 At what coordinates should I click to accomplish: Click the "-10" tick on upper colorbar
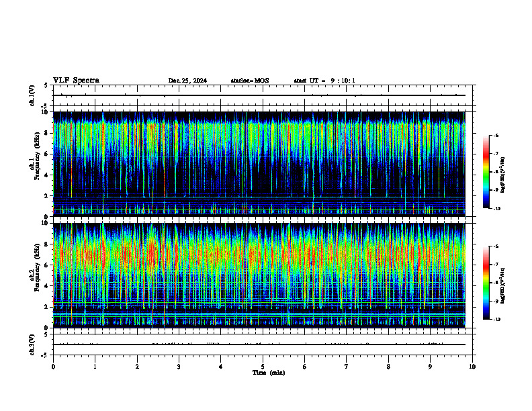coord(496,209)
